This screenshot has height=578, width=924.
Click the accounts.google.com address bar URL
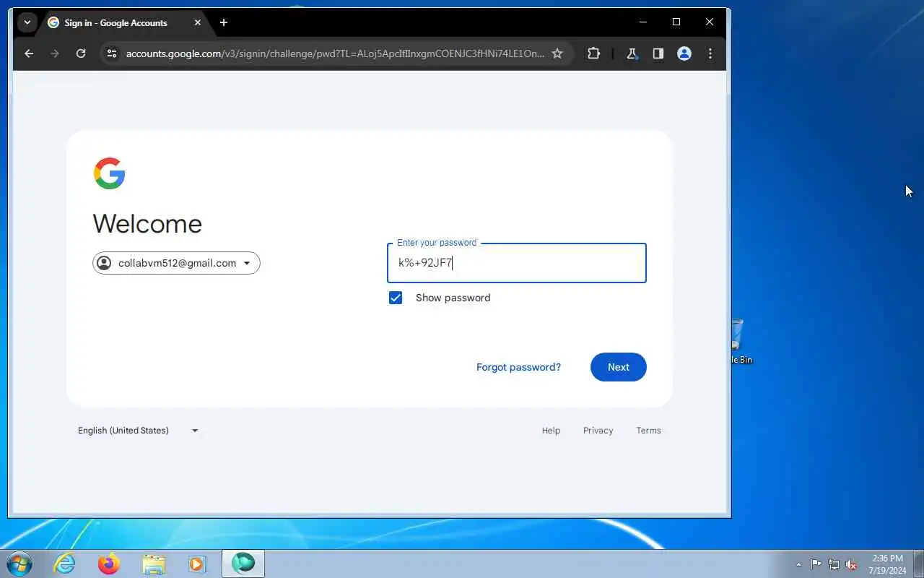point(335,53)
